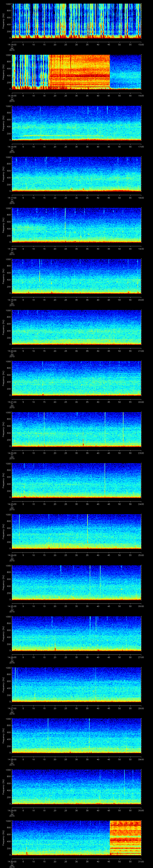Select the spectrogram starting at 14:23:00
153x868 pixels.
(x=76, y=480)
